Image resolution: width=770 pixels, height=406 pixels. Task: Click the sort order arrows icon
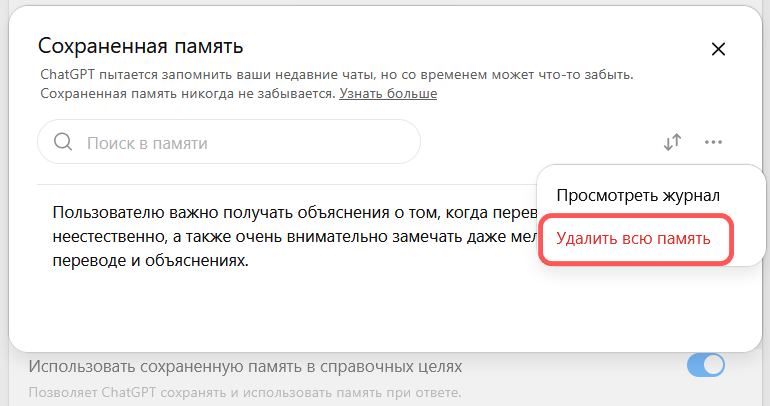tap(672, 142)
